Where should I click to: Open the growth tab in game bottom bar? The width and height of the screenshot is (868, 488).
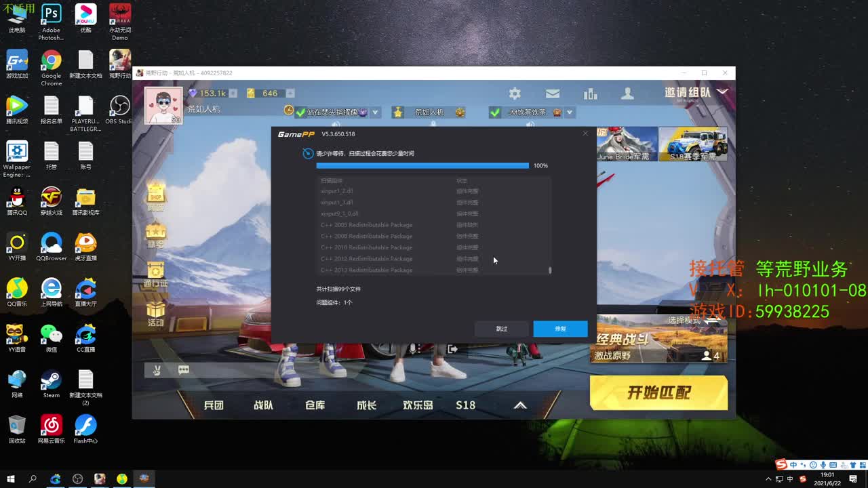366,405
